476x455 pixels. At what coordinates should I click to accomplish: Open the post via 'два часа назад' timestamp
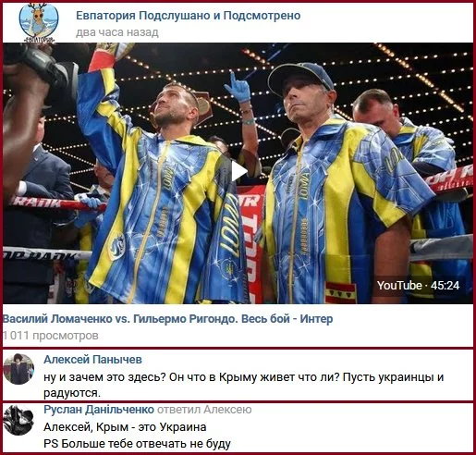(x=117, y=32)
